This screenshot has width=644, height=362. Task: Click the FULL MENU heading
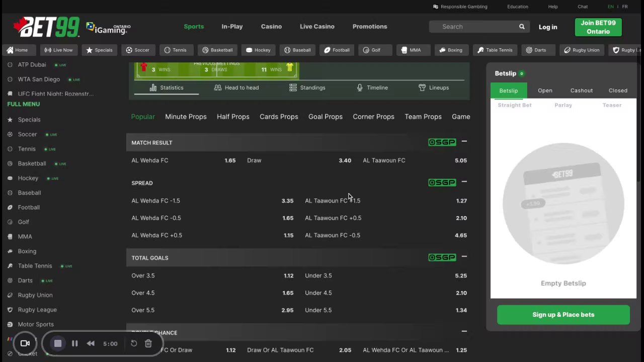[23, 104]
